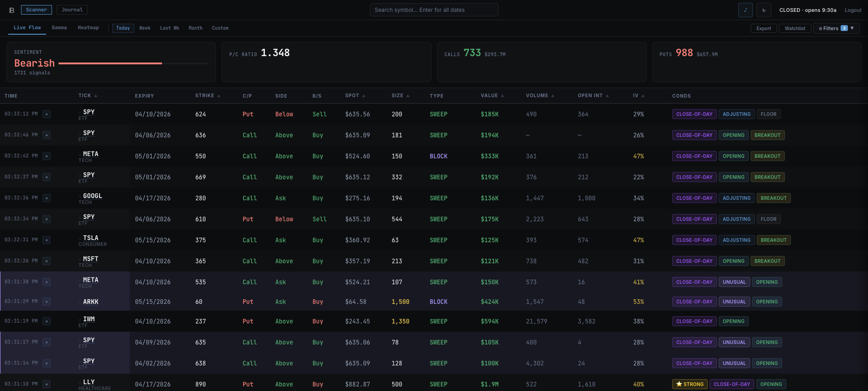Open the ARKK ticker link
The height and width of the screenshot is (391, 868).
[91, 302]
